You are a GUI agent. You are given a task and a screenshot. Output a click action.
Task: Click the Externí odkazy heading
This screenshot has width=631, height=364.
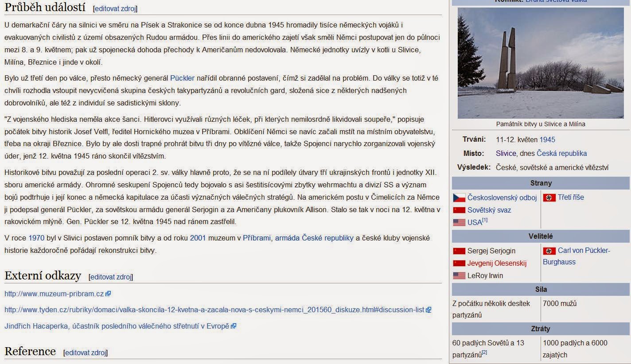43,276
